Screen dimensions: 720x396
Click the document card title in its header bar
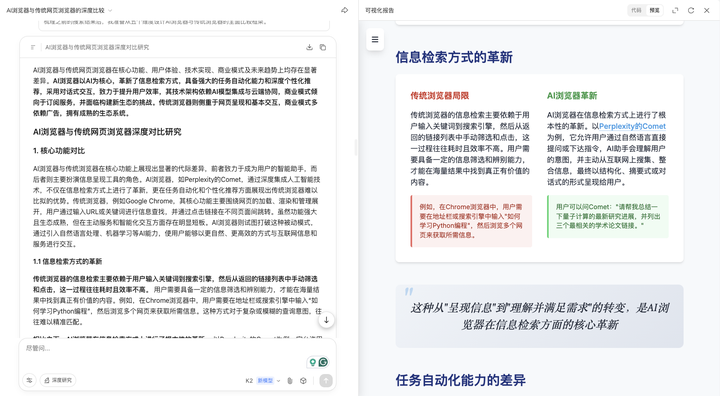(x=97, y=47)
